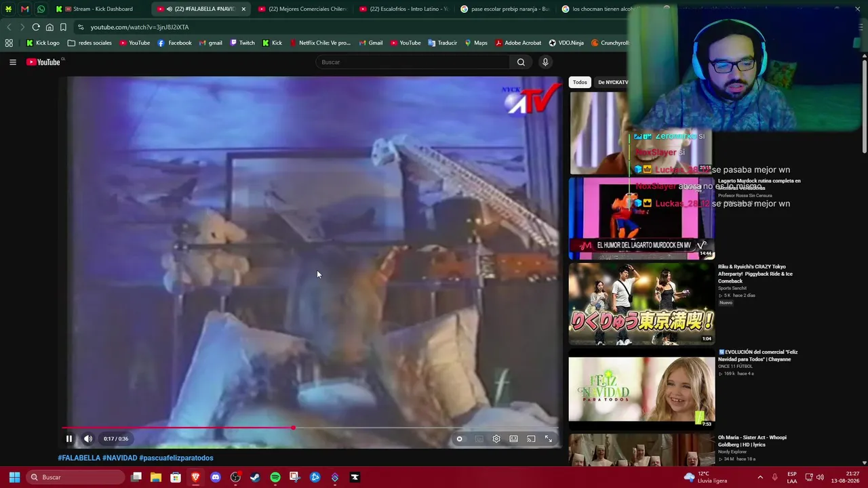Expand the redes sociales bookmark folder
Screen dimensions: 868x488
point(90,43)
